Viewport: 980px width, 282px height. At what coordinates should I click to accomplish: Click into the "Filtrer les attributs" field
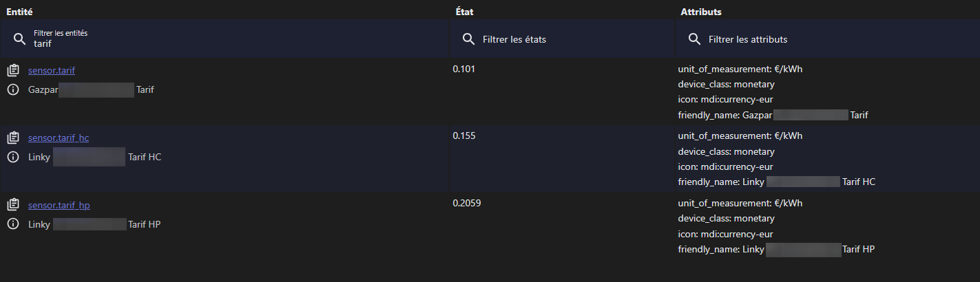826,39
